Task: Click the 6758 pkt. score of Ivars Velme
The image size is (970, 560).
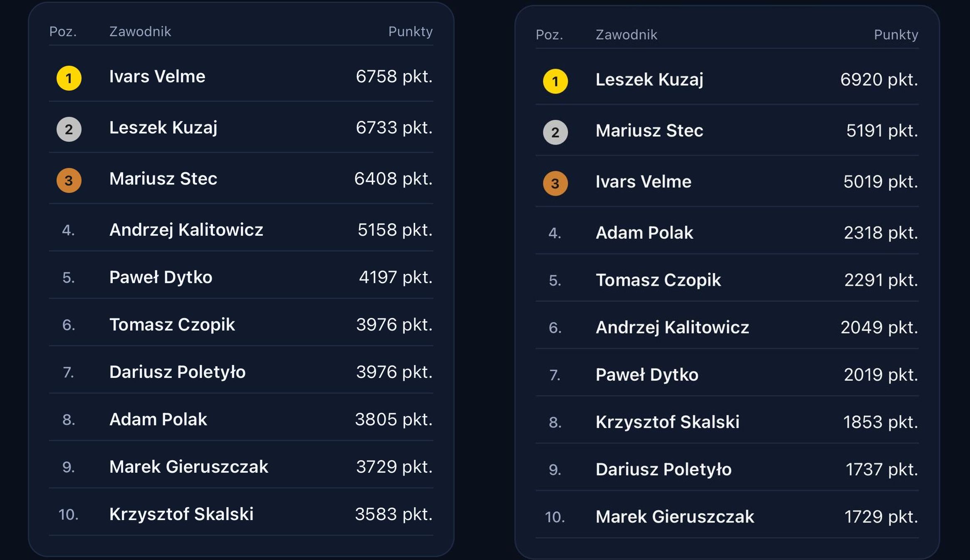Action: coord(394,76)
